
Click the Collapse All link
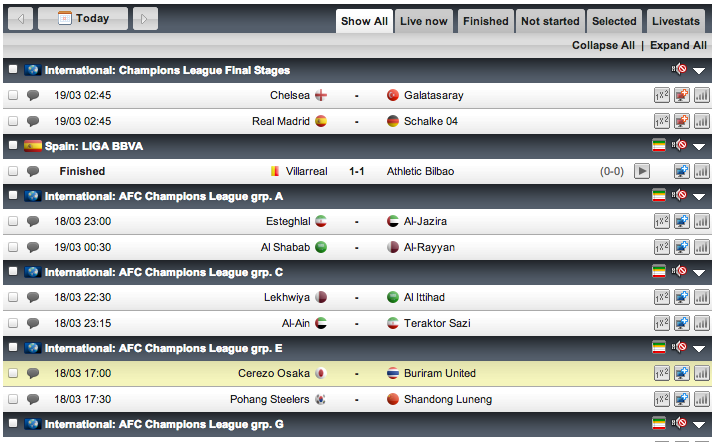point(603,45)
